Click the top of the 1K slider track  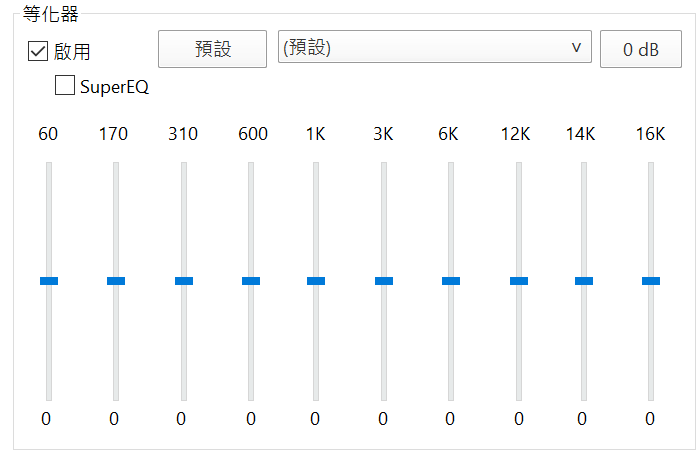pos(316,167)
